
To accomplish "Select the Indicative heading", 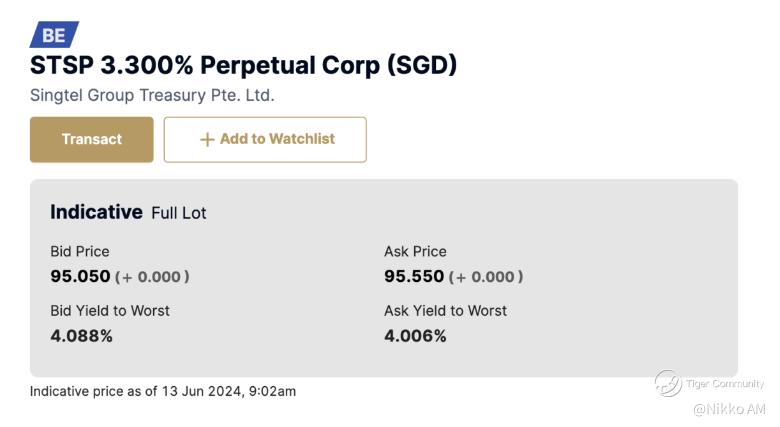I will (x=96, y=212).
